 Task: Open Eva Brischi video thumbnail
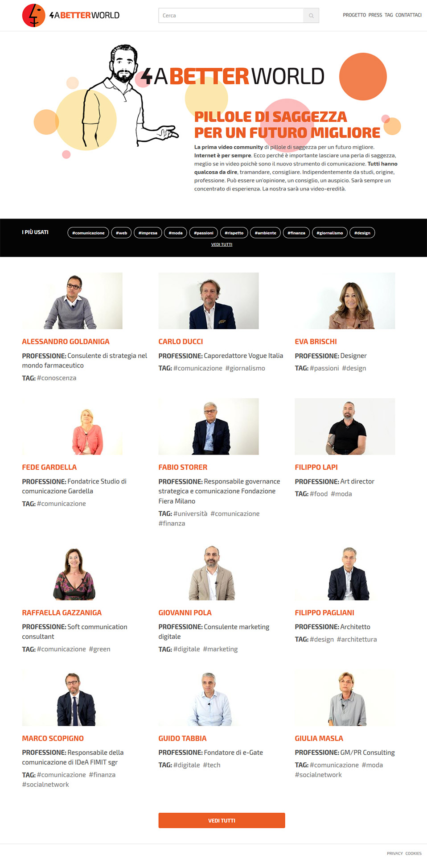pyautogui.click(x=345, y=301)
